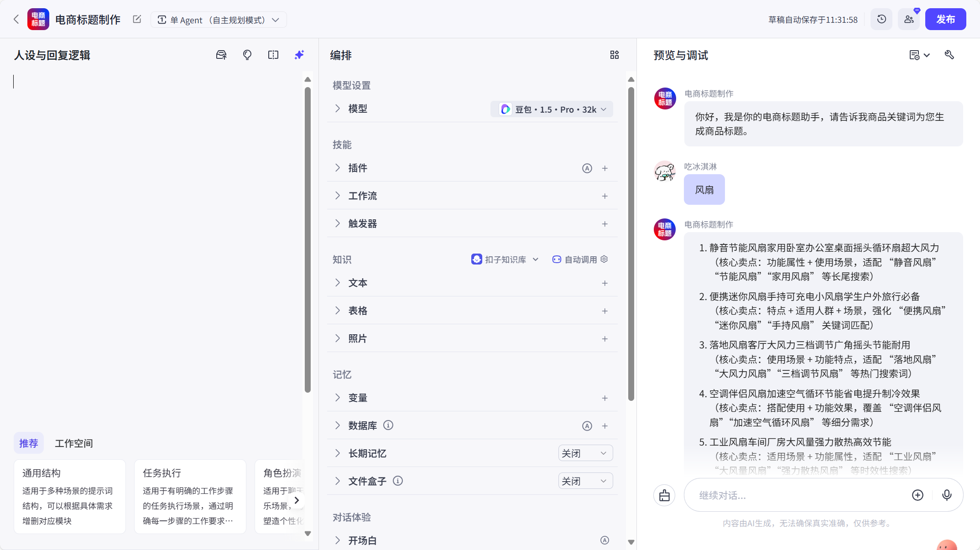Click the 发布 publish button

pos(945,19)
